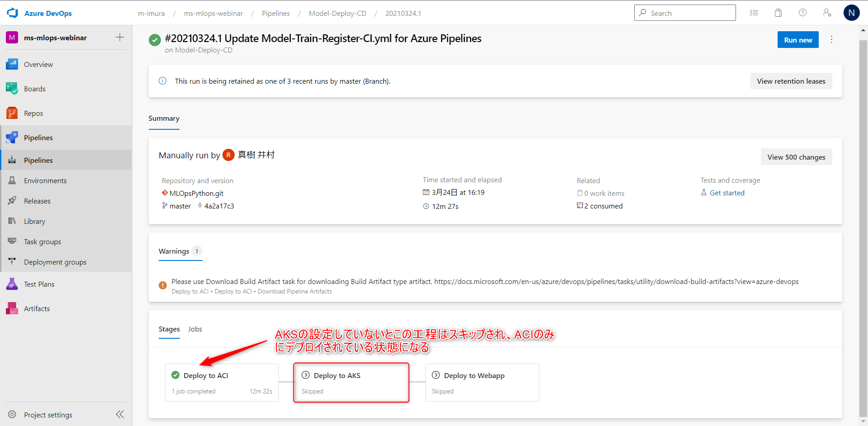Viewport: 868px width, 426px height.
Task: Click 'on Model-Deploy-CD' pipeline subtitle
Action: click(x=198, y=50)
